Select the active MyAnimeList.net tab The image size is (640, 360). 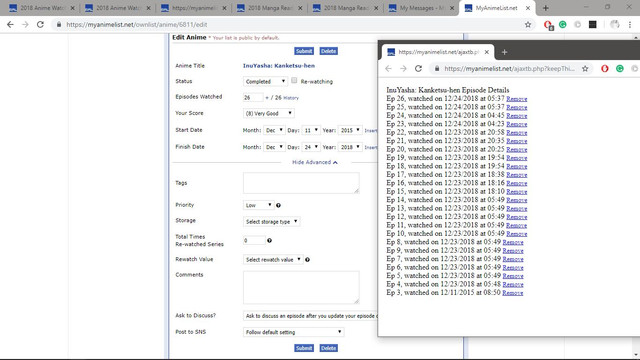496,8
